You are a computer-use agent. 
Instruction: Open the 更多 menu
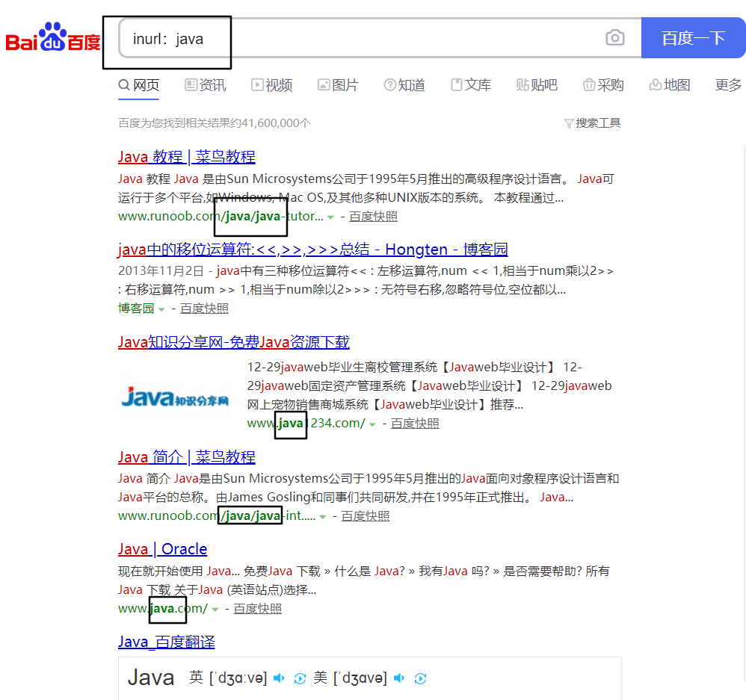coord(728,84)
